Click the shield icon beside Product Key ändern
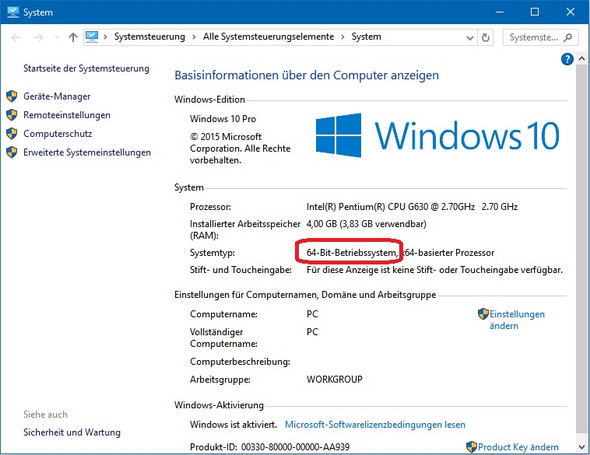This screenshot has width=590, height=455. (x=471, y=447)
